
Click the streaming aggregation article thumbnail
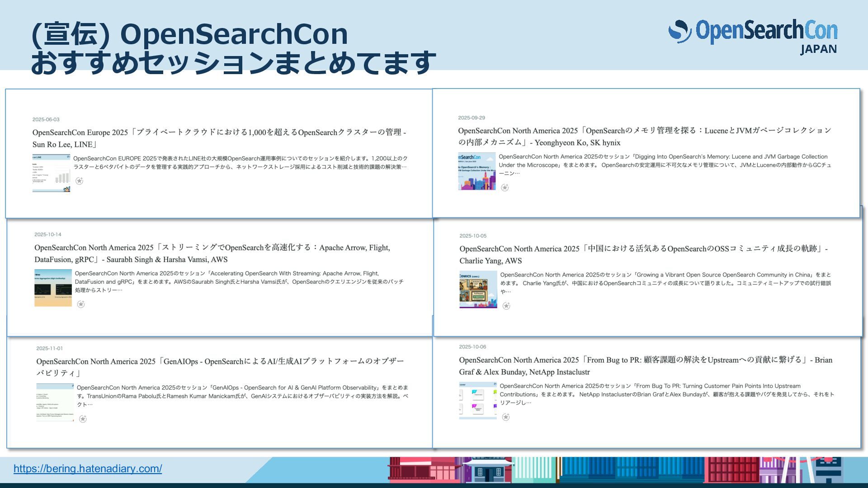53,288
